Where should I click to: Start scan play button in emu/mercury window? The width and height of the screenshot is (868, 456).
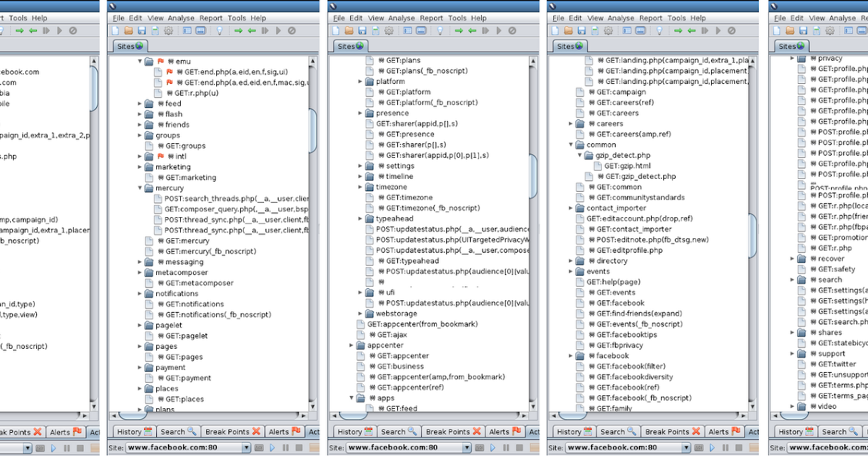click(x=272, y=447)
